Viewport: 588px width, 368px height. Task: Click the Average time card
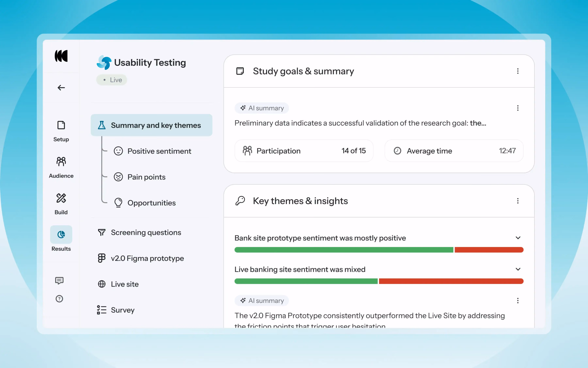(454, 151)
